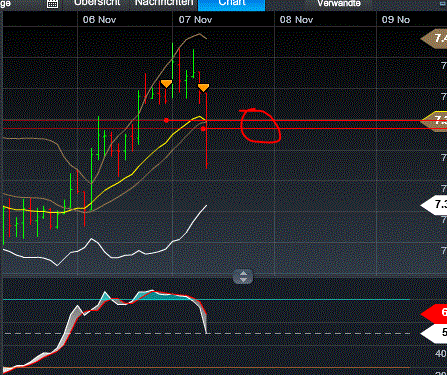Click the 06 Nov date label
Image resolution: width=447 pixels, height=375 pixels.
point(99,20)
